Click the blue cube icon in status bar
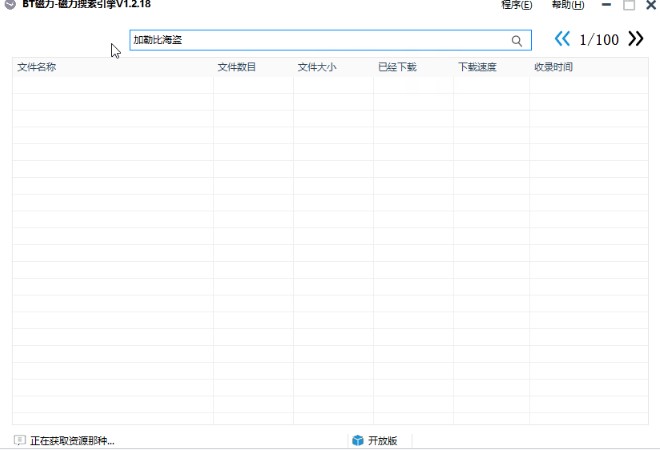The height and width of the screenshot is (450, 660). coord(358,440)
